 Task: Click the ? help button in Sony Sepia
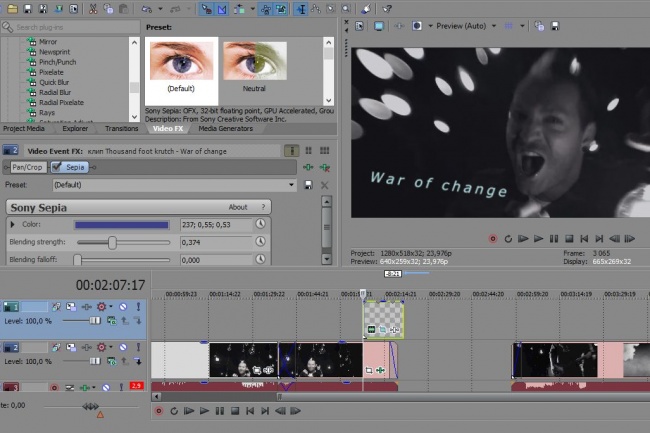tap(263, 207)
